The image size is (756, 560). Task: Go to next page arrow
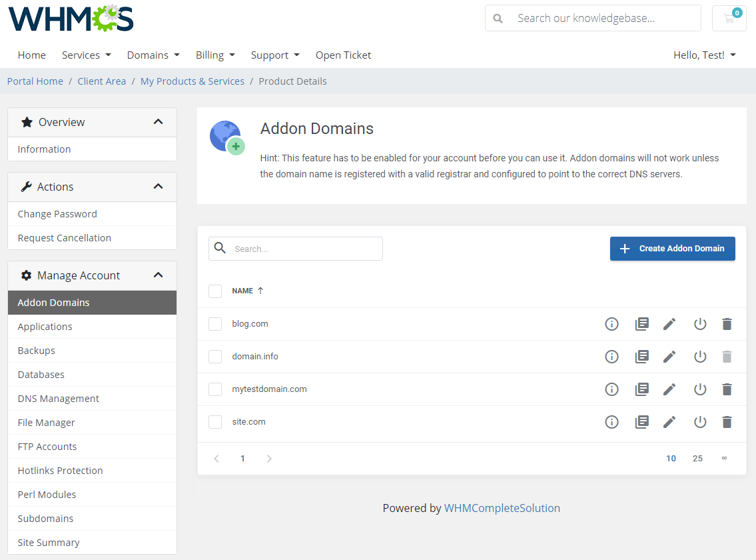(x=269, y=459)
